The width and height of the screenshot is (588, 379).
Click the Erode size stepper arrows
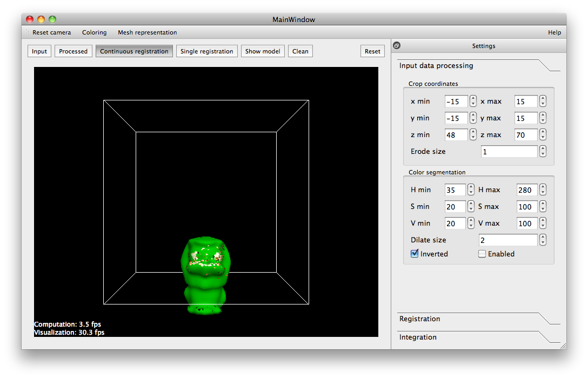click(543, 151)
